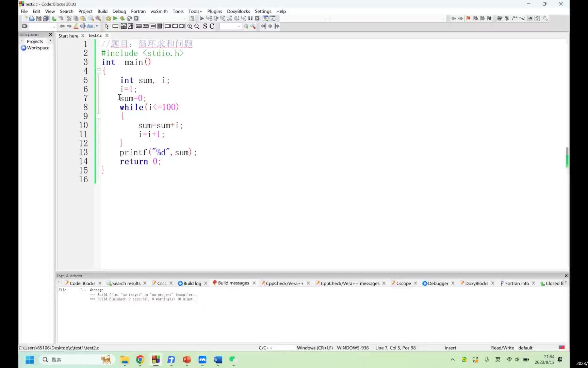Click the Abort build icon
The width and height of the screenshot is (588, 368).
[x=136, y=18]
